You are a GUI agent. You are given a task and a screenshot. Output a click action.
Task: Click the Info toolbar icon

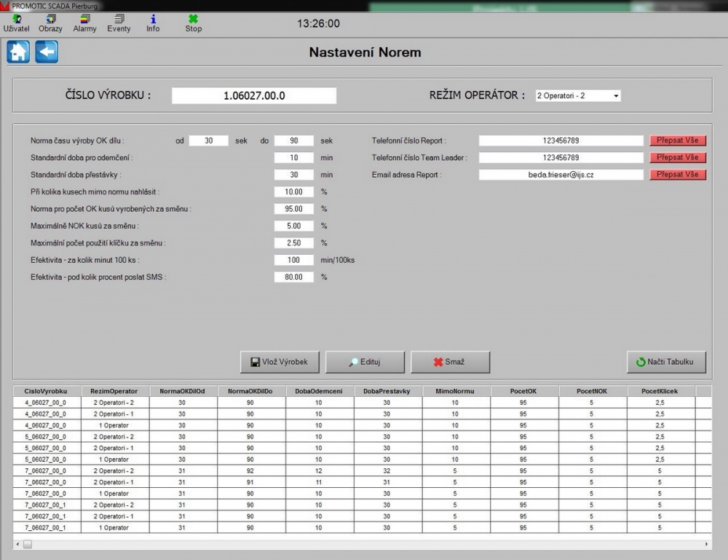coord(153,23)
